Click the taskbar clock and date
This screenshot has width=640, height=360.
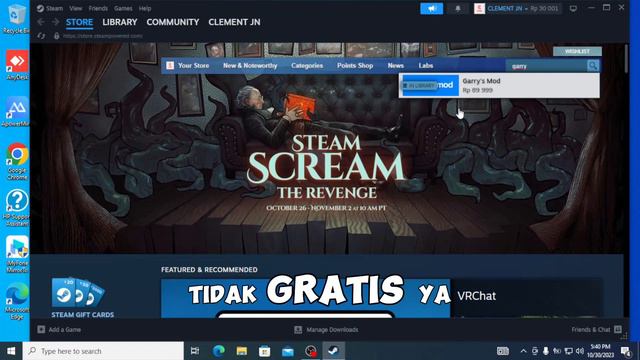(x=600, y=351)
